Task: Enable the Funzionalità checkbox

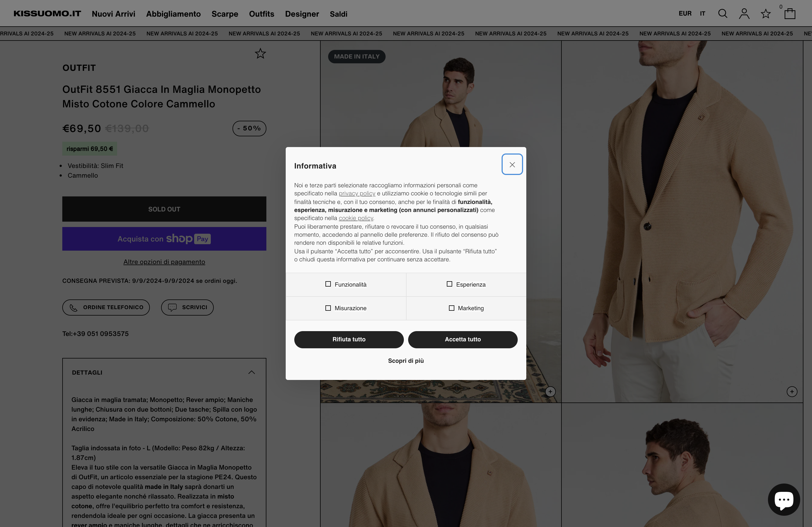Action: pyautogui.click(x=328, y=284)
